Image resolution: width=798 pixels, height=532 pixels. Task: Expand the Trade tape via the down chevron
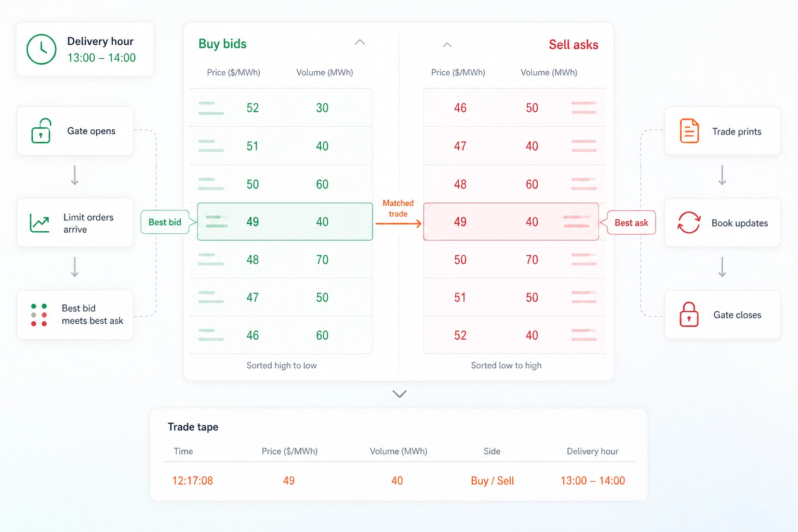(399, 394)
